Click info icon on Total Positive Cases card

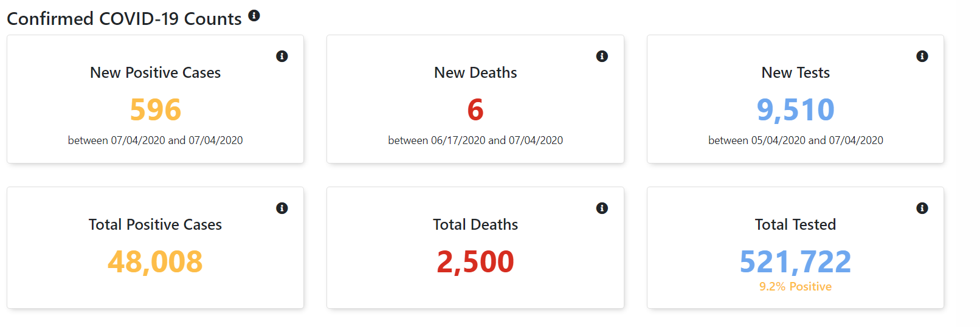click(282, 208)
